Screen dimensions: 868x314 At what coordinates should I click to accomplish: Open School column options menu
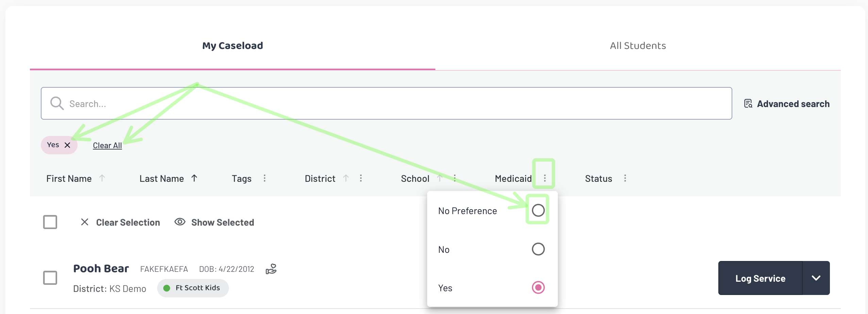pyautogui.click(x=455, y=178)
